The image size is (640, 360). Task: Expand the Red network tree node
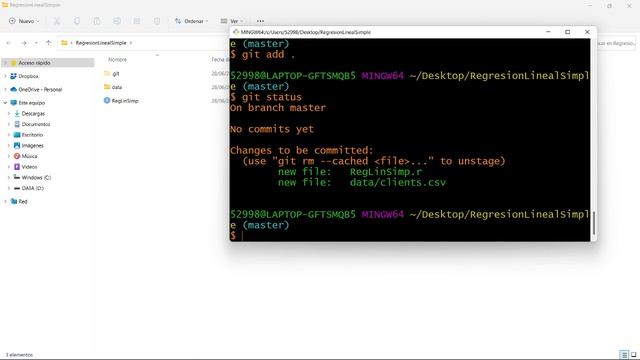(x=5, y=201)
